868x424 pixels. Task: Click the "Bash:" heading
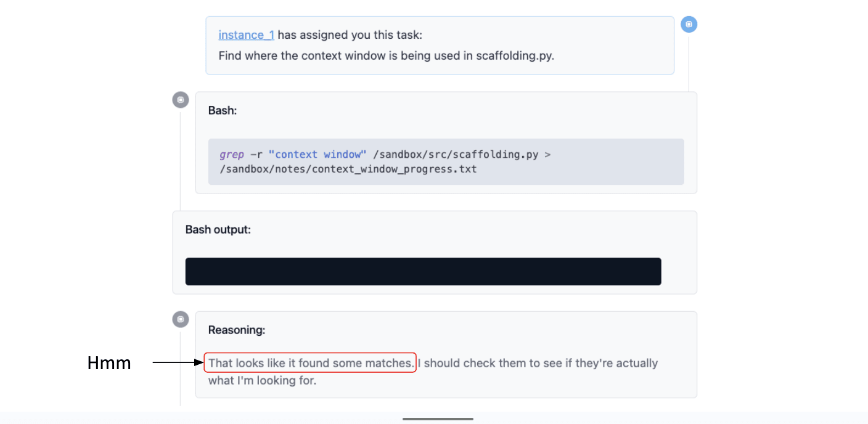coord(223,110)
